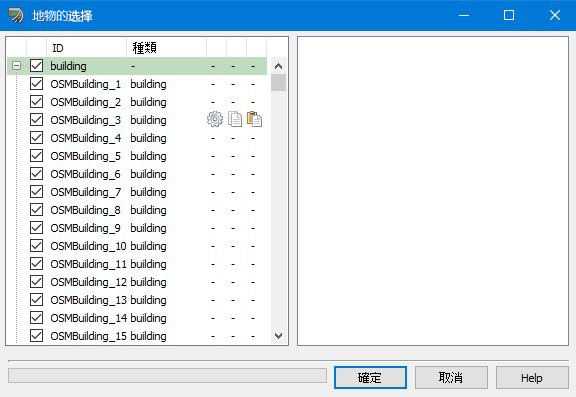Open settings gear icon for OSMBuilding_3
The width and height of the screenshot is (576, 397).
point(215,119)
